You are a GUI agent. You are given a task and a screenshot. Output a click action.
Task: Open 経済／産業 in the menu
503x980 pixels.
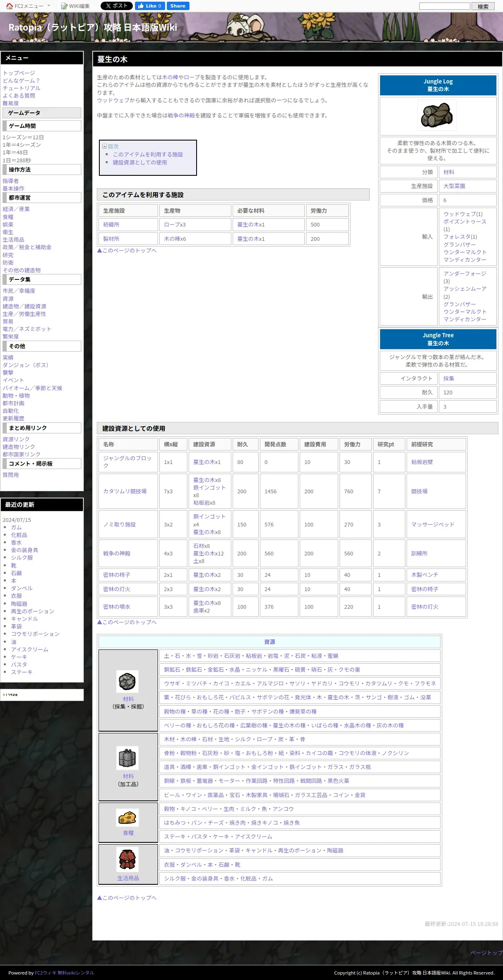pyautogui.click(x=16, y=209)
